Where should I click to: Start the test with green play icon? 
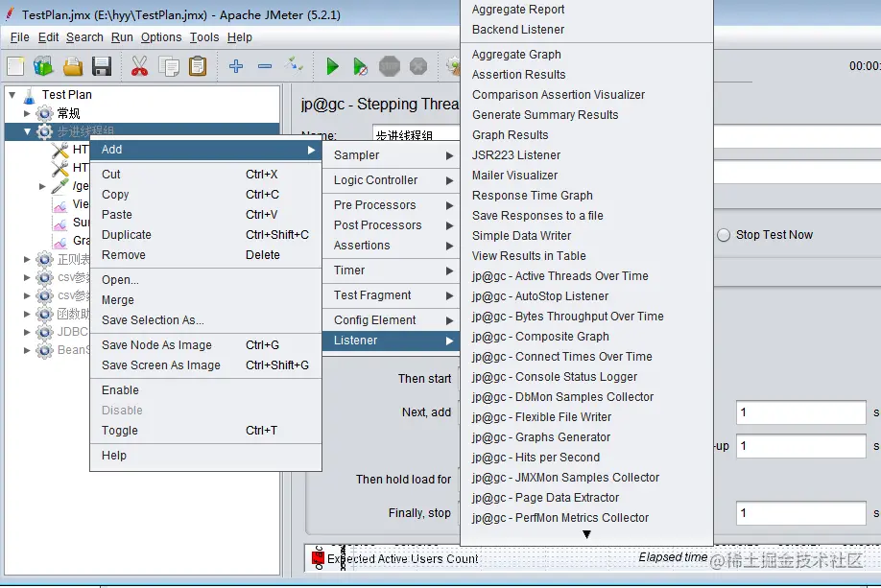(332, 66)
